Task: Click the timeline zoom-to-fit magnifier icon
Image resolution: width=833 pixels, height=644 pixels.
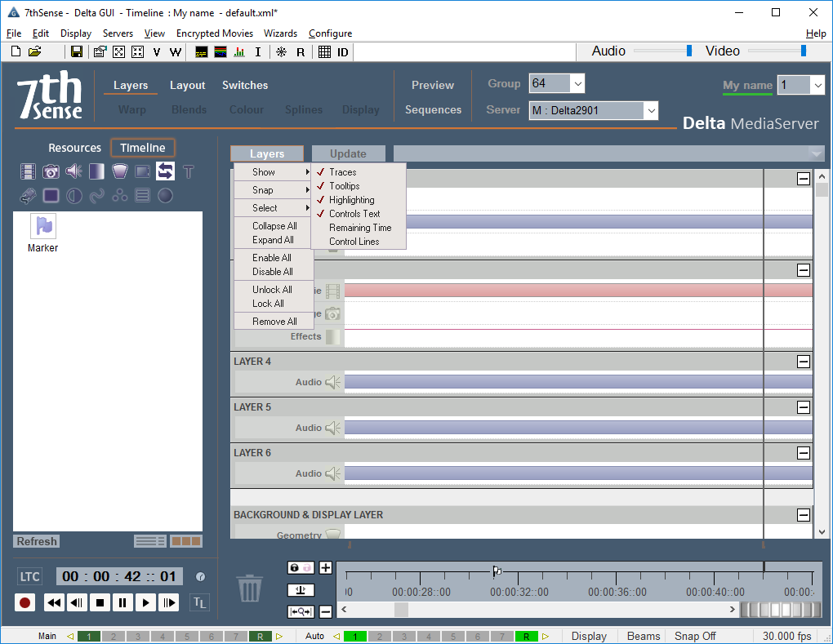Action: [301, 611]
